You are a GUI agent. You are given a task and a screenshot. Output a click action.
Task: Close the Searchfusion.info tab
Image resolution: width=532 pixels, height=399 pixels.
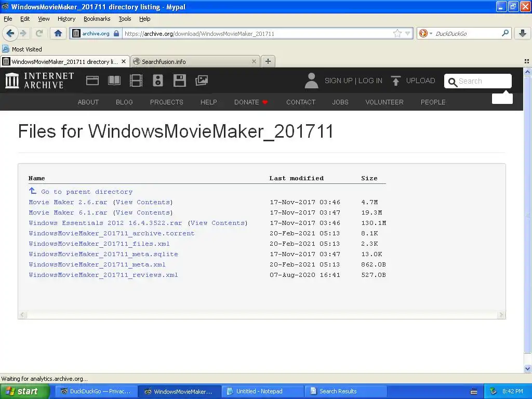pos(254,61)
